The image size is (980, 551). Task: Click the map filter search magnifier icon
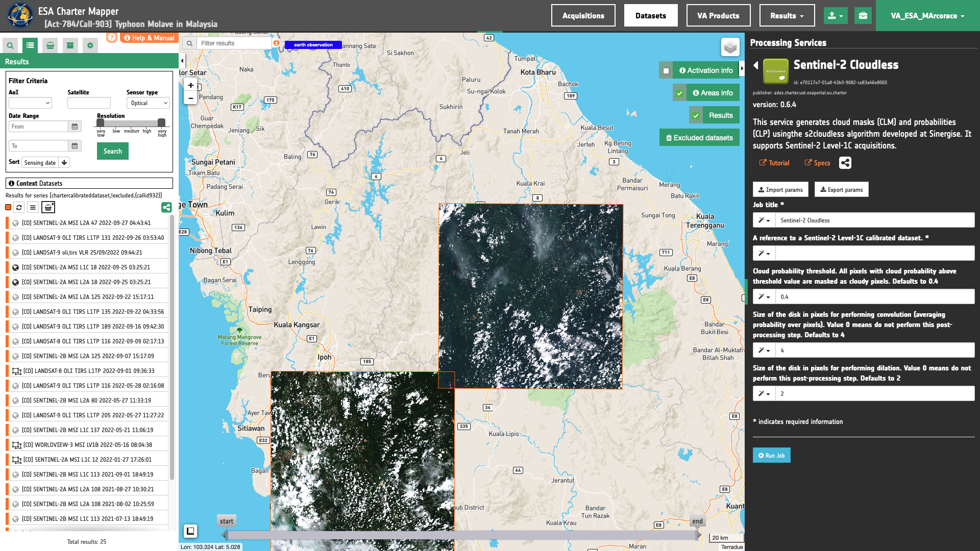(x=189, y=43)
